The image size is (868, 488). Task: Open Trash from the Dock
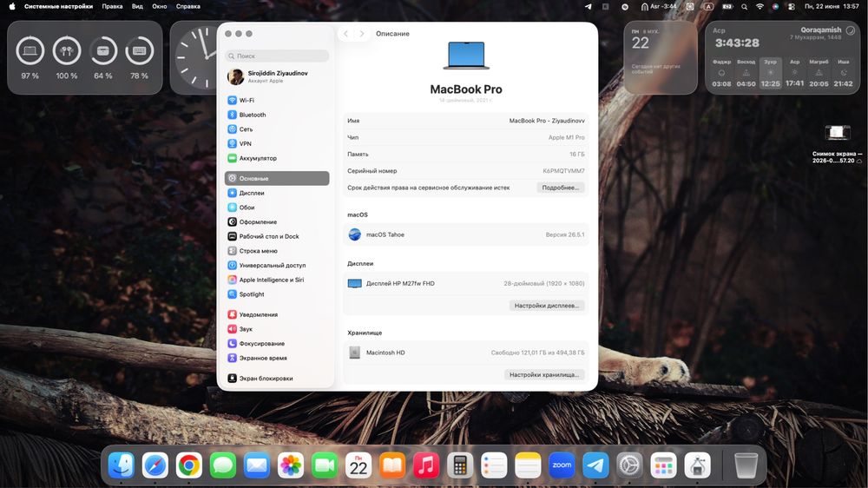click(x=746, y=465)
